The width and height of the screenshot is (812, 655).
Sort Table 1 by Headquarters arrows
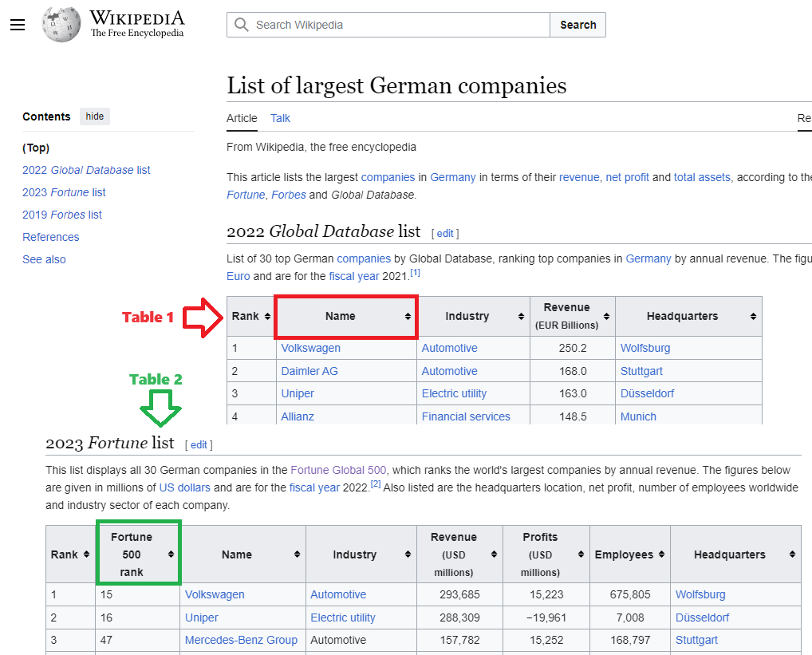[x=753, y=317]
